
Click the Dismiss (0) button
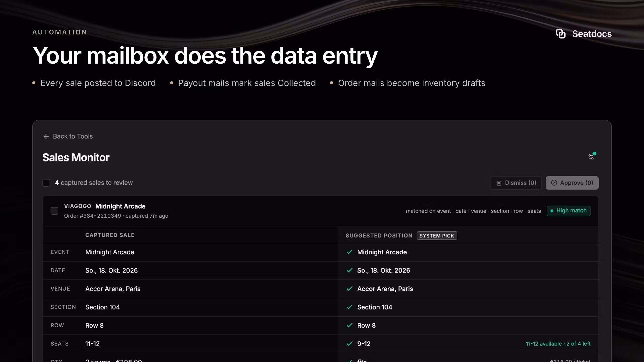(516, 183)
